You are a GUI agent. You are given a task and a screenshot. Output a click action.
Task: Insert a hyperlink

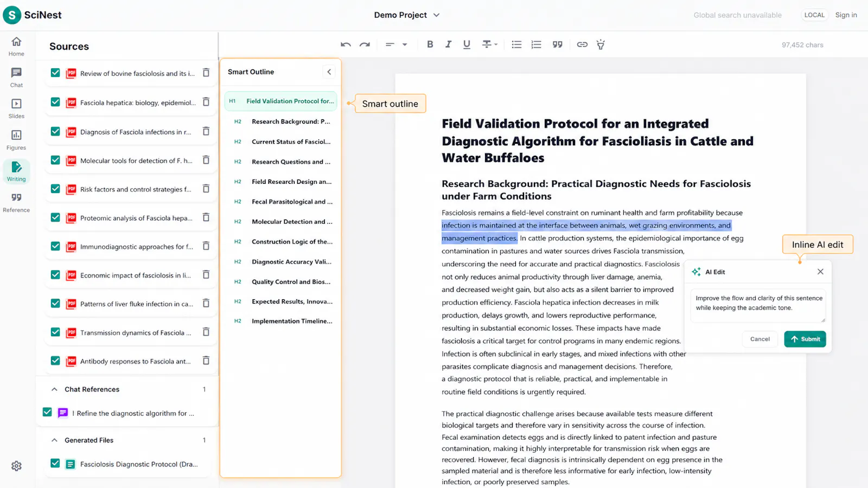click(x=582, y=44)
